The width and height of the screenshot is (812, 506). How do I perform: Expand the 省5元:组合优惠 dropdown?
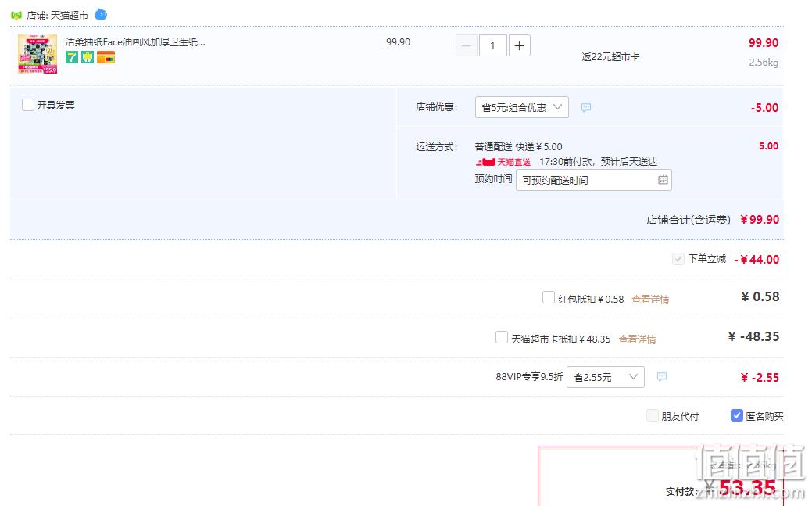[x=521, y=107]
